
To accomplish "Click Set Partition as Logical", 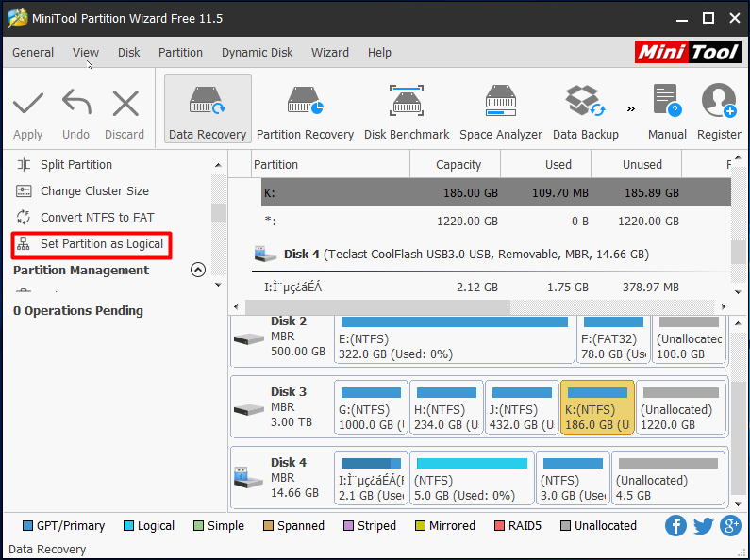I will 92,245.
